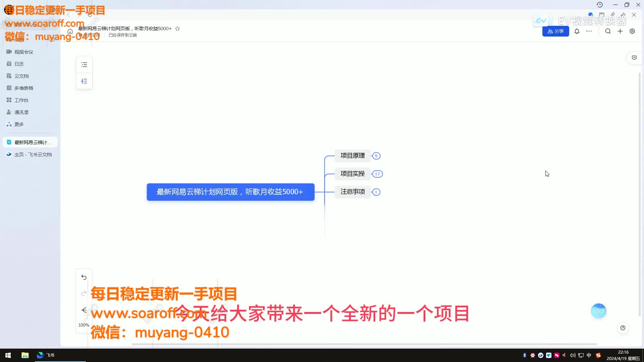
Task: Click the network tray icon
Action: tap(581, 355)
